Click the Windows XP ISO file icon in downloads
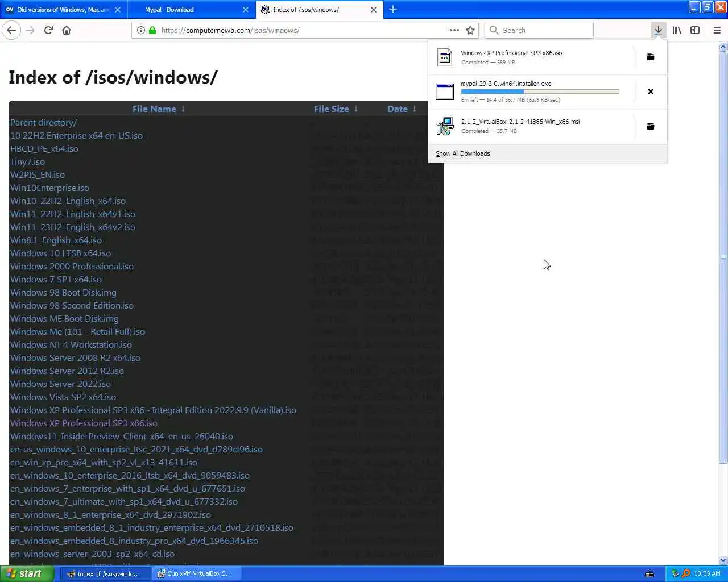Screen dimensions: 728x582 [445, 57]
